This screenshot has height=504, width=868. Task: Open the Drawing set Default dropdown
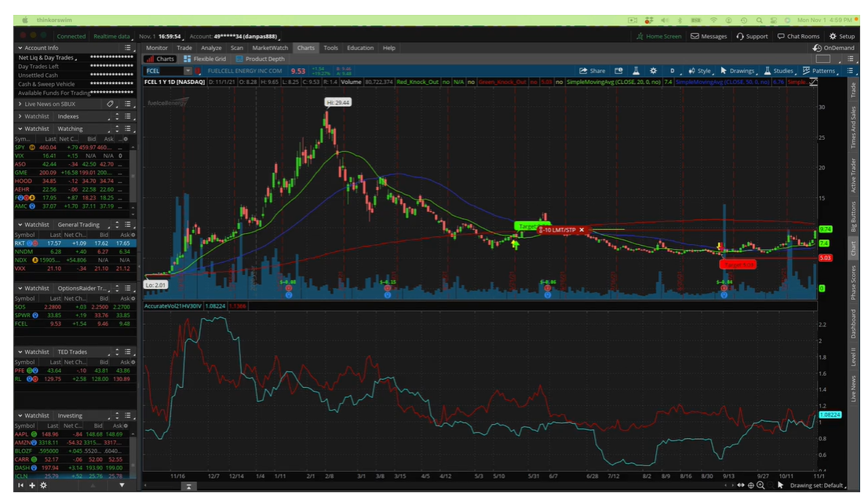819,485
